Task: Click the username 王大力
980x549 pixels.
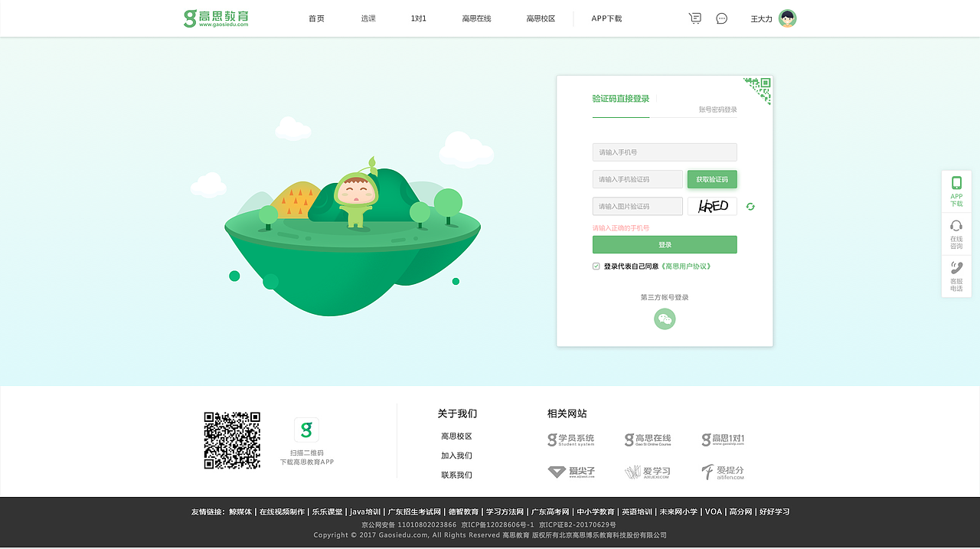Action: tap(761, 19)
